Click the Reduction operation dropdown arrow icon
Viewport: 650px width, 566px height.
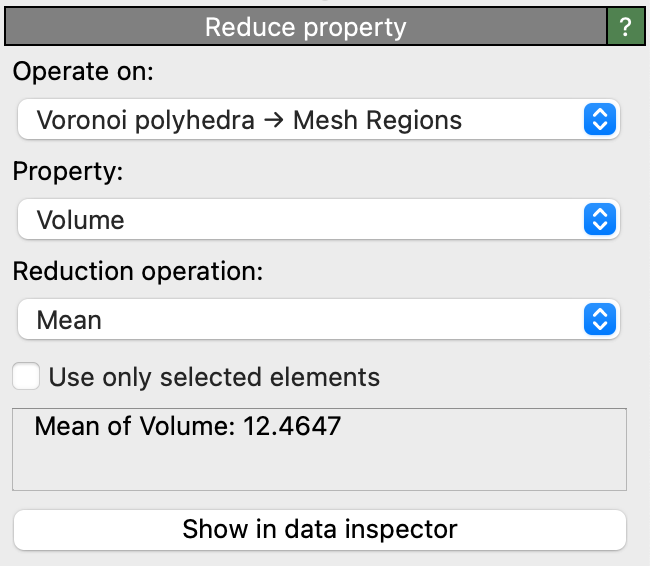597,320
